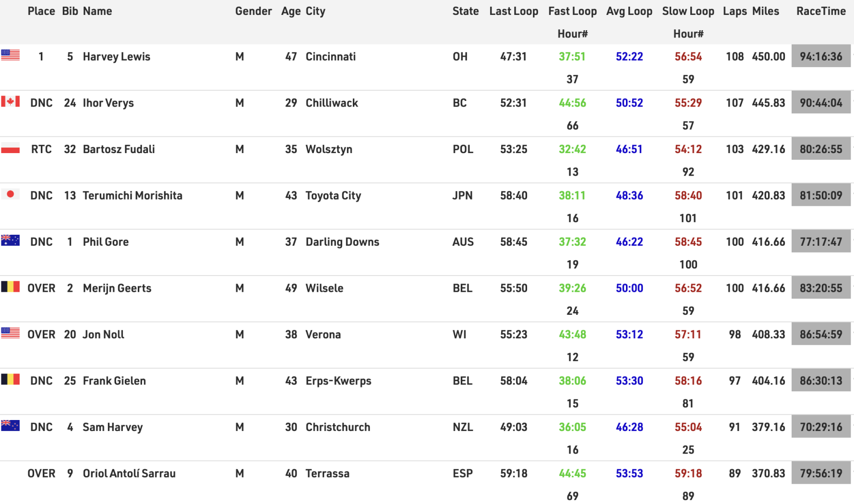Screen dimensions: 854x504
Task: Open race time 90:44:04 for Ihor Verys
Action: click(x=821, y=102)
